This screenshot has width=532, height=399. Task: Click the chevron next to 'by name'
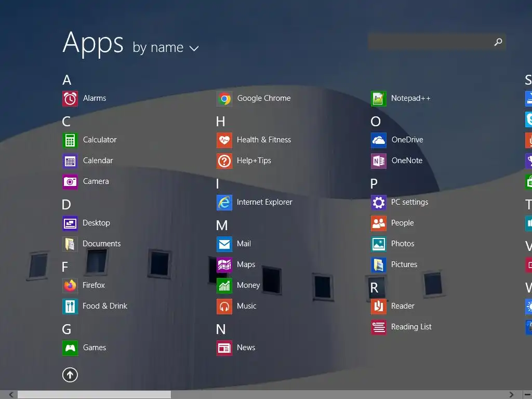coord(194,48)
